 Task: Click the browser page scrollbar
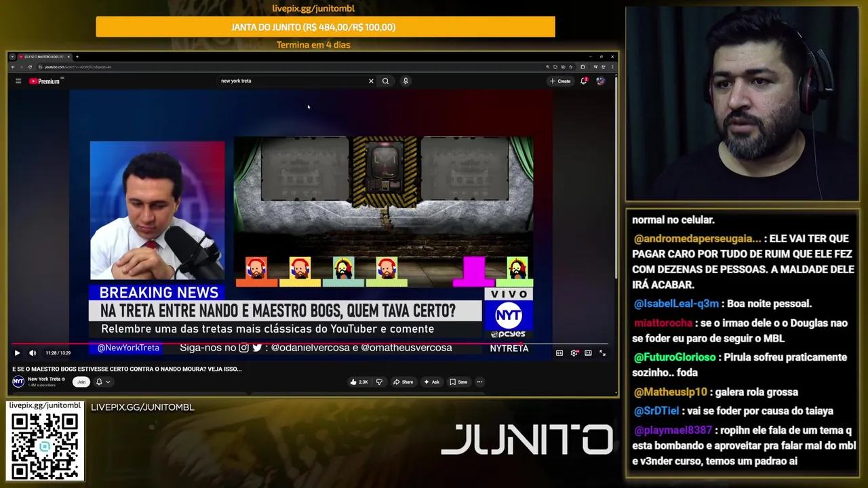click(x=616, y=176)
